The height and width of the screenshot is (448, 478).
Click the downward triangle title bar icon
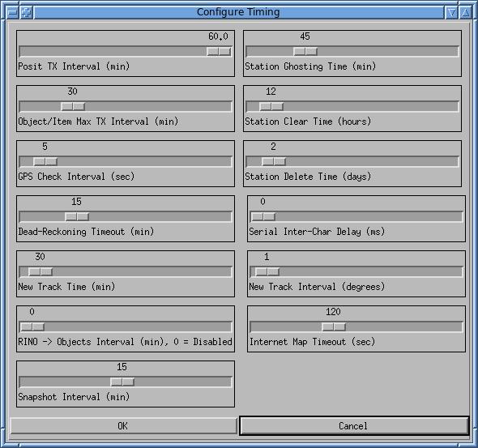[x=451, y=12]
